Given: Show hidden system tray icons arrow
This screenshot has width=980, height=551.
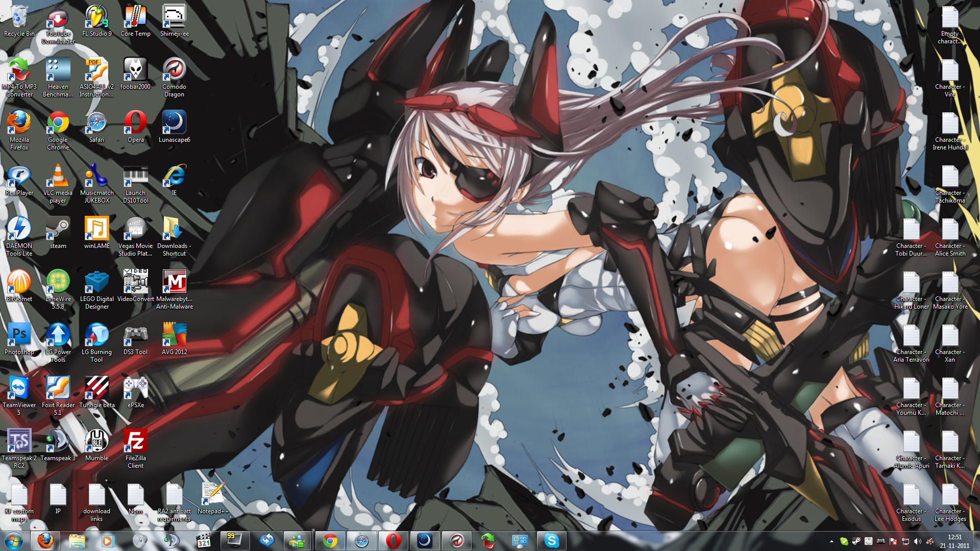Looking at the screenshot, I should coord(831,541).
